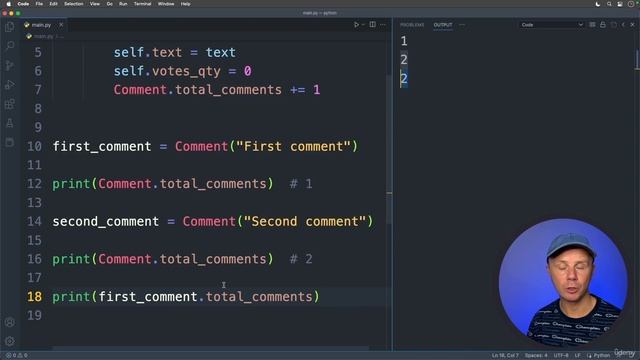This screenshot has width=640, height=360.
Task: Change end of line sequence LF
Action: pyautogui.click(x=578, y=355)
